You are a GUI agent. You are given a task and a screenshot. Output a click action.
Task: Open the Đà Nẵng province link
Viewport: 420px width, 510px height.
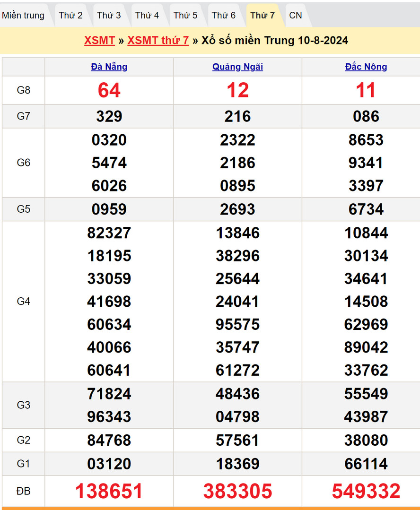109,67
